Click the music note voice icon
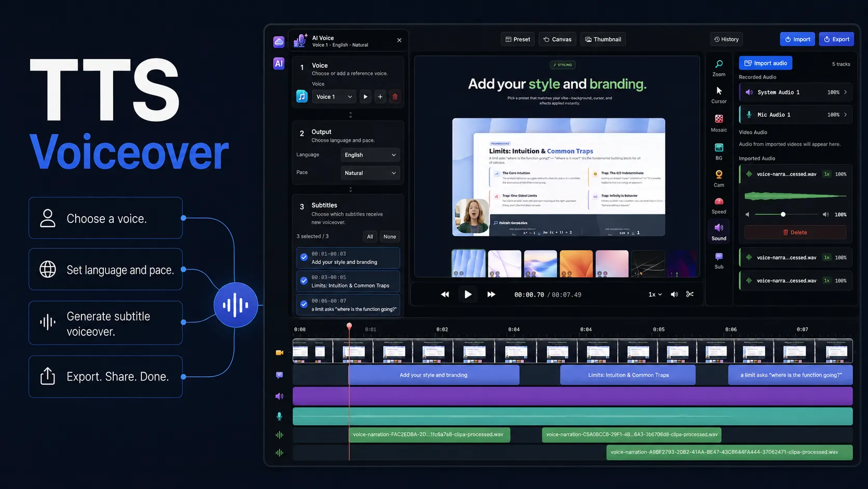 302,96
